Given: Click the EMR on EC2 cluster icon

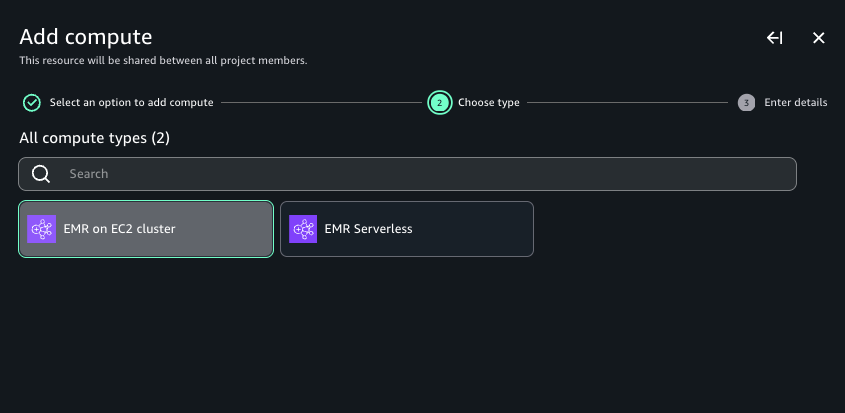Looking at the screenshot, I should (42, 229).
